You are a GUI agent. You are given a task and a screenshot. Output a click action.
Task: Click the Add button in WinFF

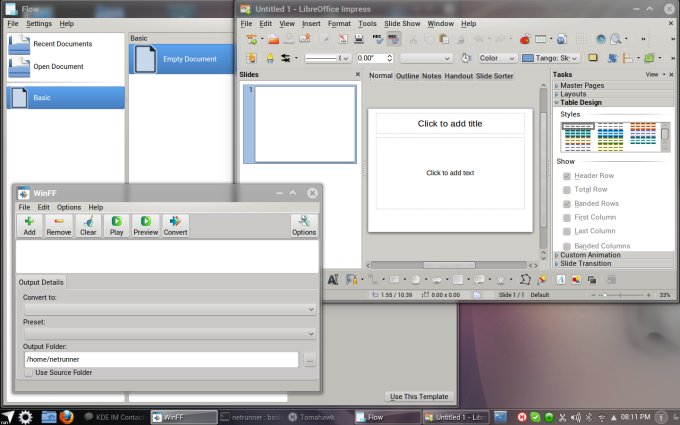click(x=30, y=225)
